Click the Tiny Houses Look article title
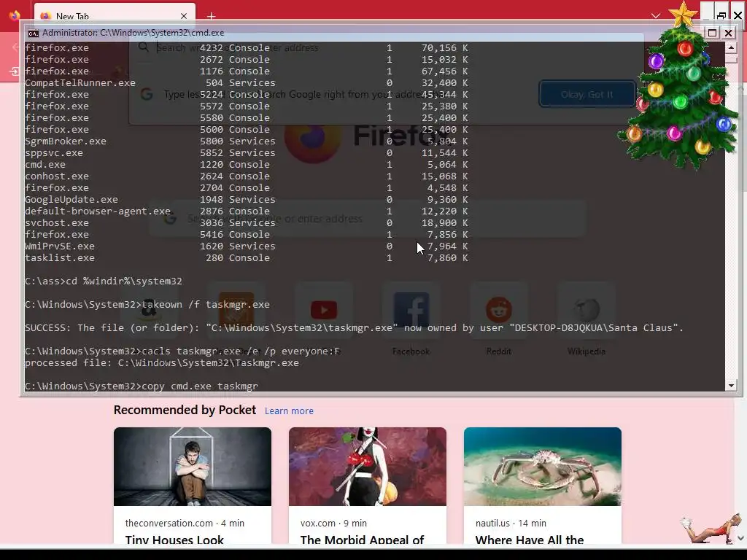This screenshot has height=560, width=747. click(174, 540)
